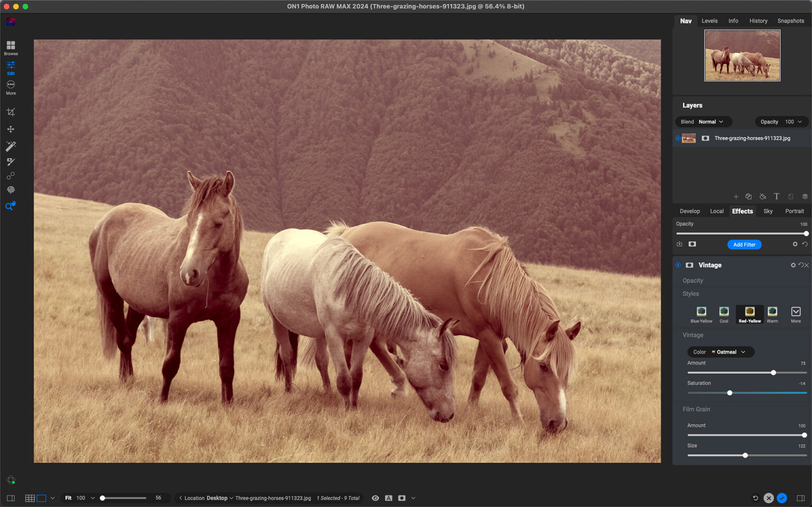Viewport: 812px width, 507px height.
Task: Open the History panel tab
Action: point(758,21)
